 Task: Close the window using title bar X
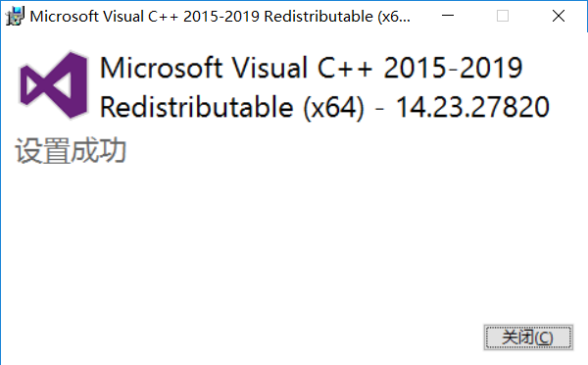(559, 16)
